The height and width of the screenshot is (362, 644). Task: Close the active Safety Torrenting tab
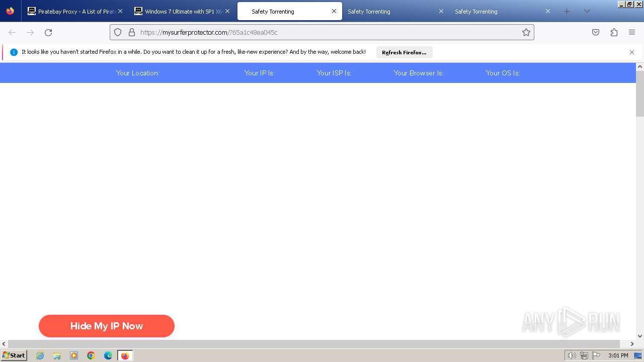click(334, 11)
